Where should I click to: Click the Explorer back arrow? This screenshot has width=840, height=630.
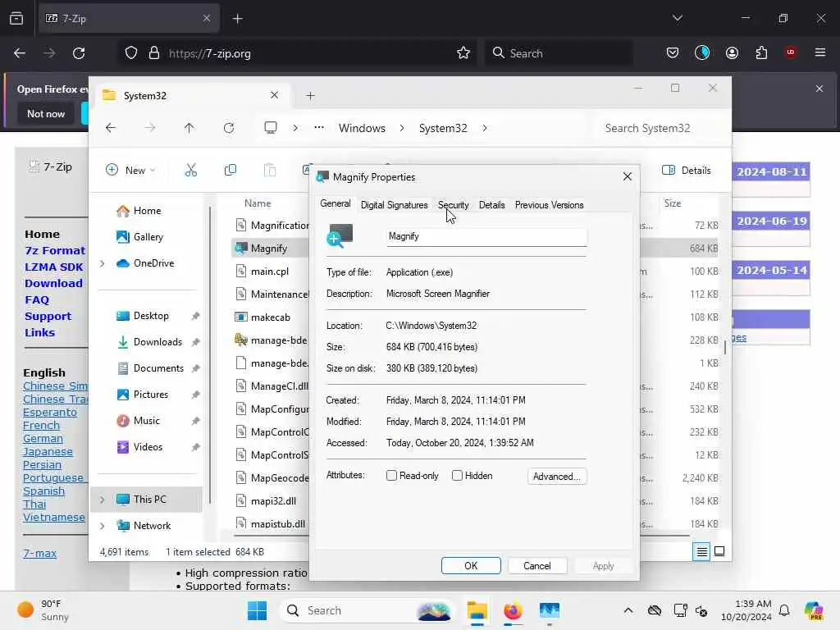pyautogui.click(x=111, y=128)
